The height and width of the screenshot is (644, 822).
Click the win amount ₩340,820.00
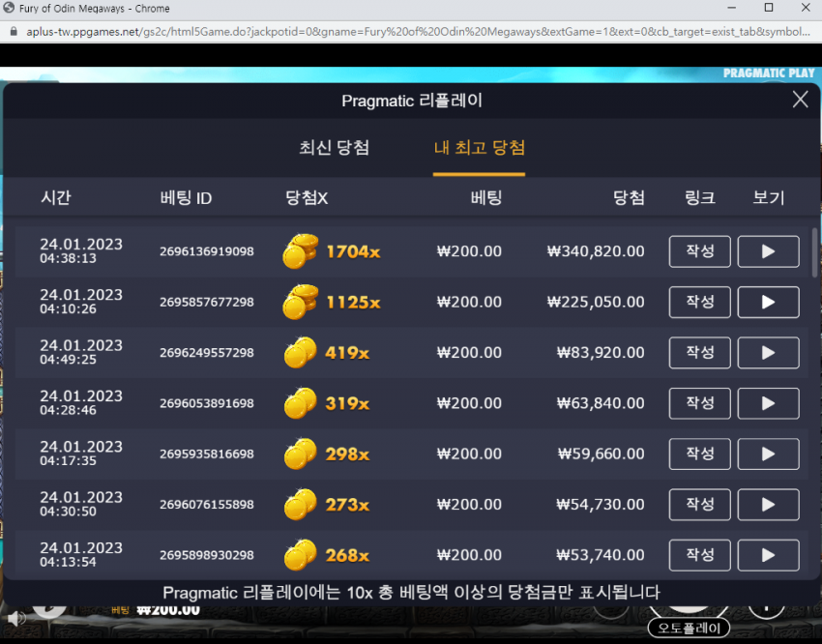tap(596, 251)
